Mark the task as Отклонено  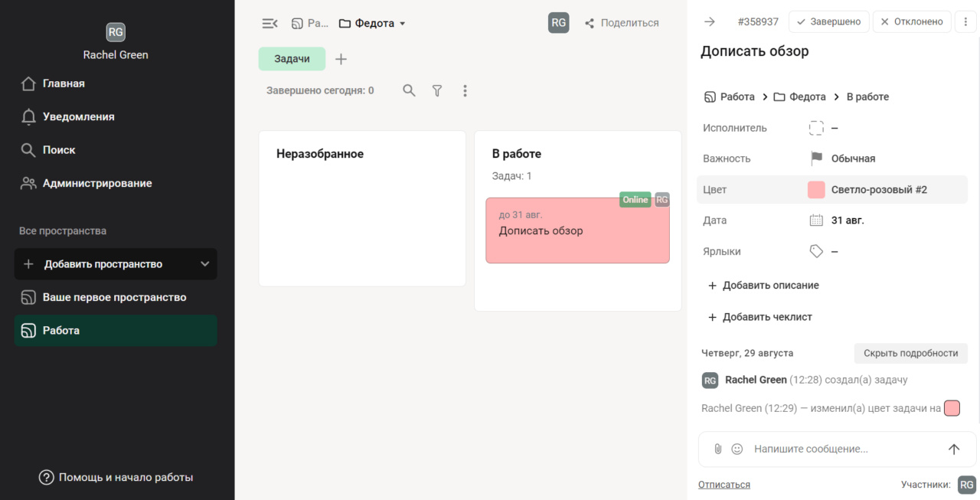pos(911,21)
